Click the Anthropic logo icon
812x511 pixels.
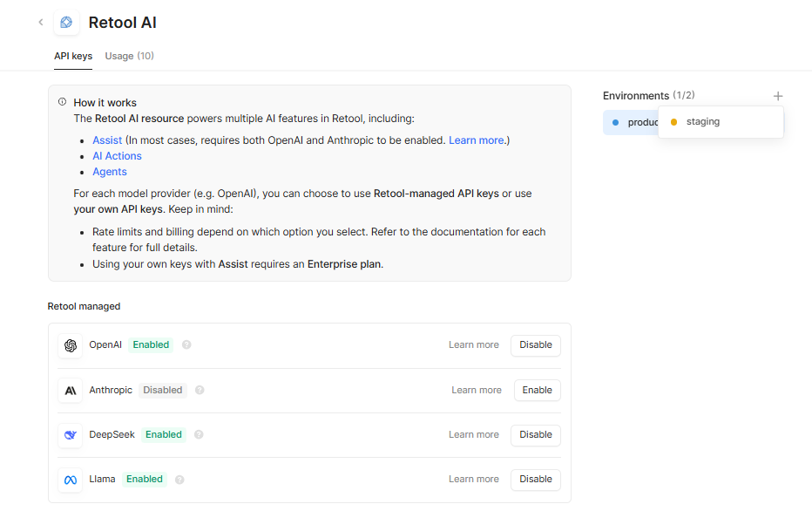point(71,391)
